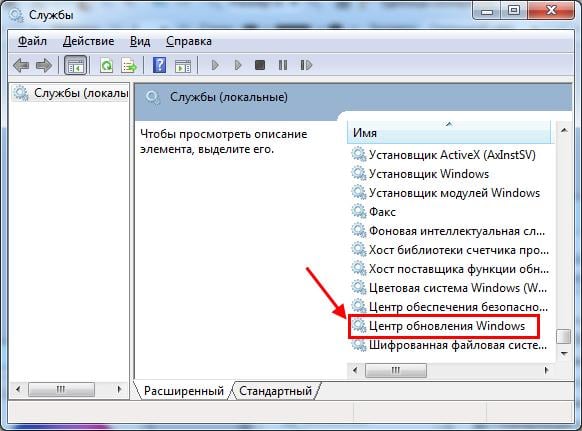Screen dimensions: 582x431
Task: Click the Refresh toolbar icon
Action: pyautogui.click(x=106, y=66)
